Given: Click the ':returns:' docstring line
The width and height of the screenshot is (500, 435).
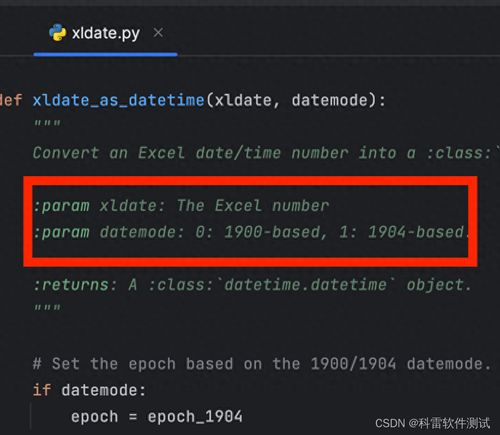Looking at the screenshot, I should [x=252, y=285].
